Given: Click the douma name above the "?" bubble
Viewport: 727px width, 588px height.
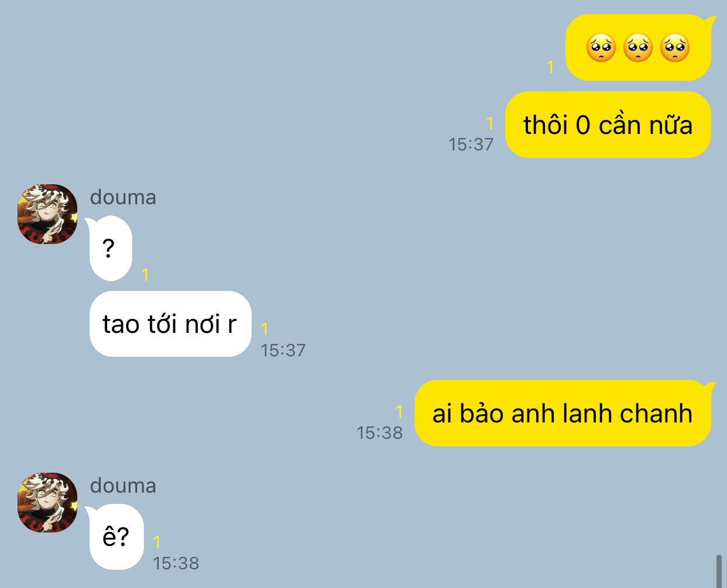Looking at the screenshot, I should click(123, 197).
